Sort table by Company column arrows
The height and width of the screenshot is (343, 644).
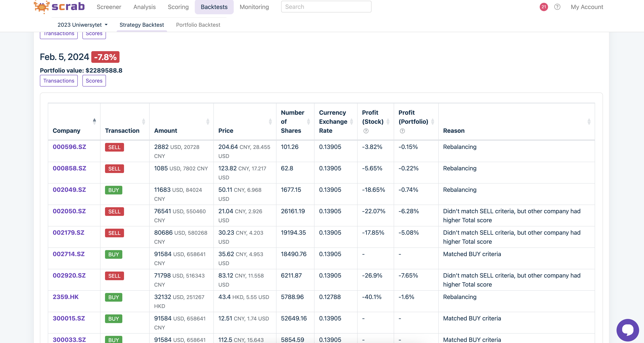tap(94, 122)
